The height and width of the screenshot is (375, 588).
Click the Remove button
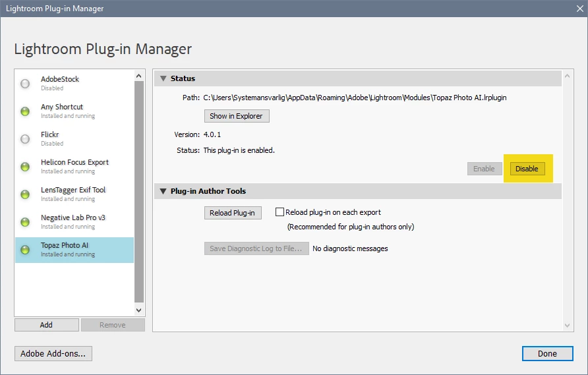pyautogui.click(x=113, y=325)
